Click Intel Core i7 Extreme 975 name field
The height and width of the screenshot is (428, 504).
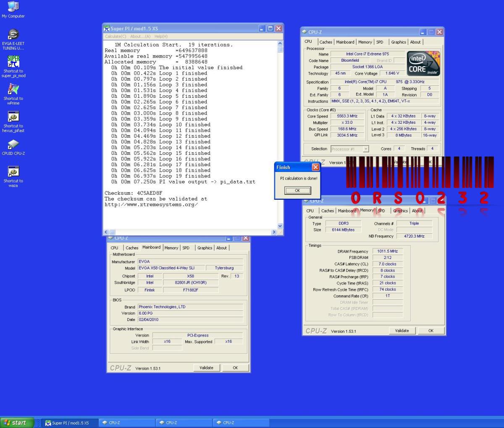[367, 54]
